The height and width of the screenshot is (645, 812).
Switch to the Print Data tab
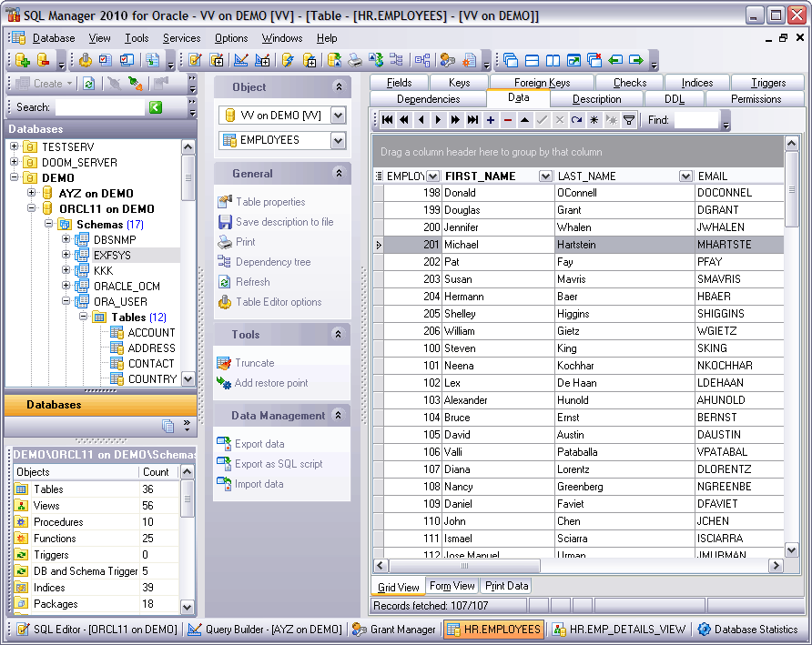[506, 586]
